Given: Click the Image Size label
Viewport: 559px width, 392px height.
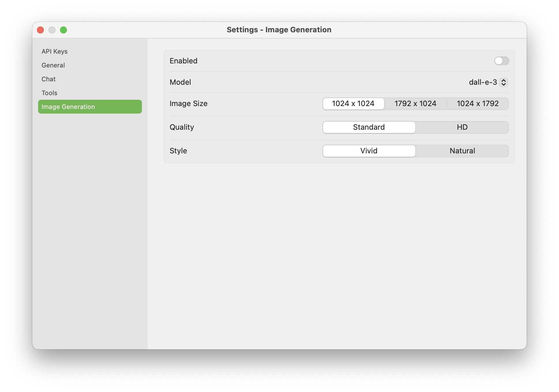Looking at the screenshot, I should coord(188,103).
